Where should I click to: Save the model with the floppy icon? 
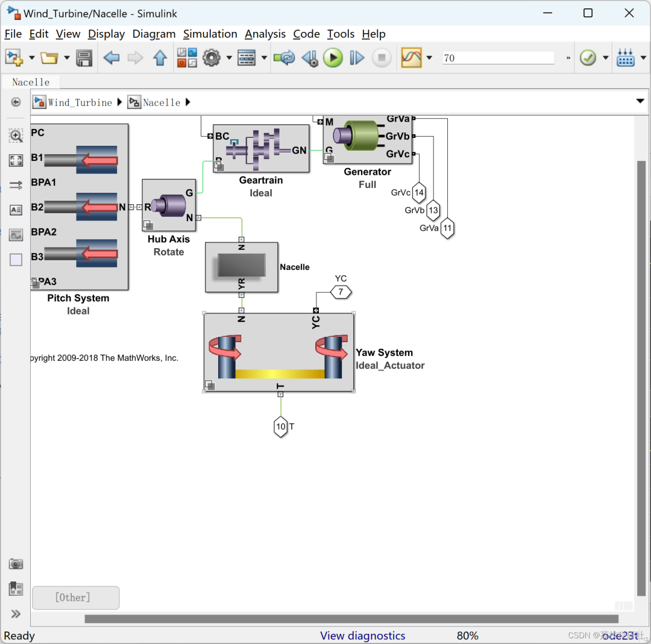[84, 58]
